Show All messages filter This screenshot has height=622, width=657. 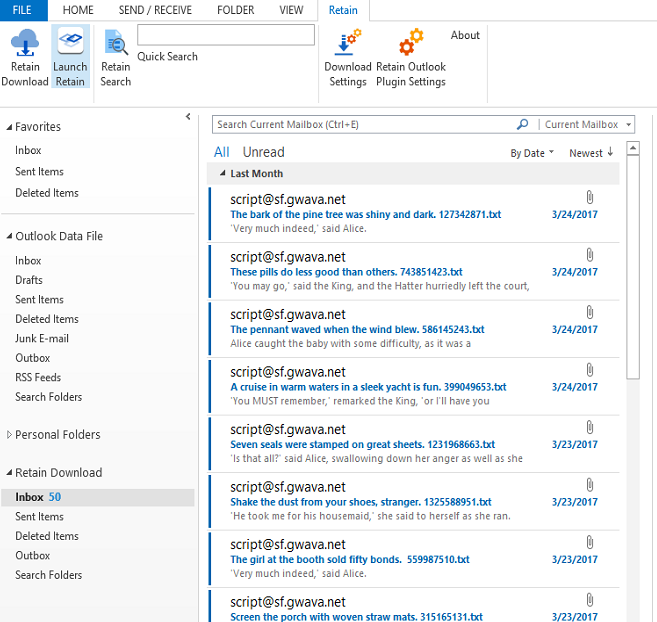click(221, 152)
